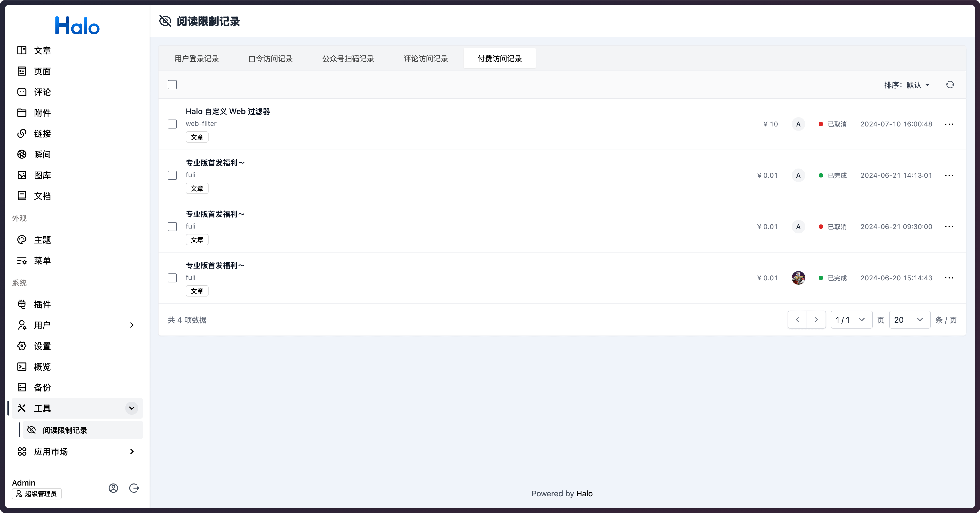Open the 概览 overview terminal icon

tap(22, 367)
